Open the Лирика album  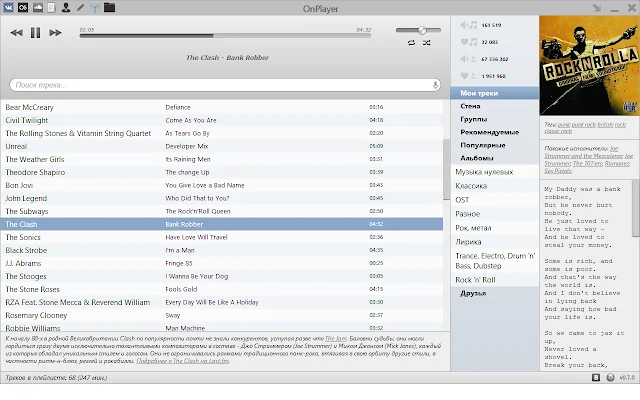(495, 242)
